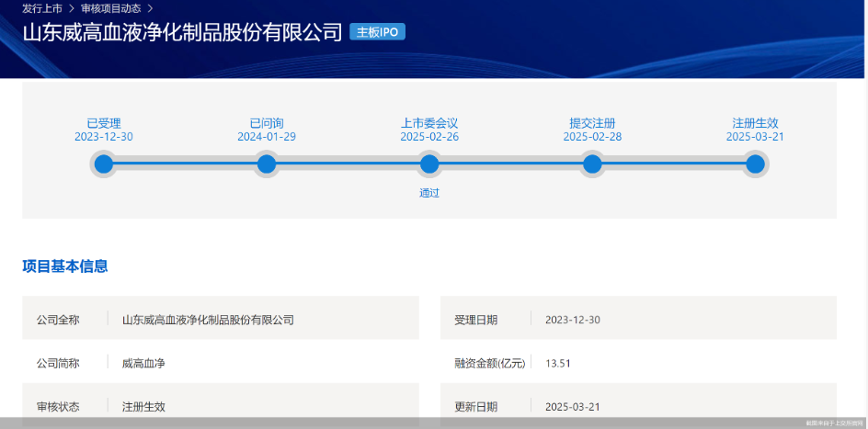Click the 上市委会议 stage label

click(x=429, y=123)
